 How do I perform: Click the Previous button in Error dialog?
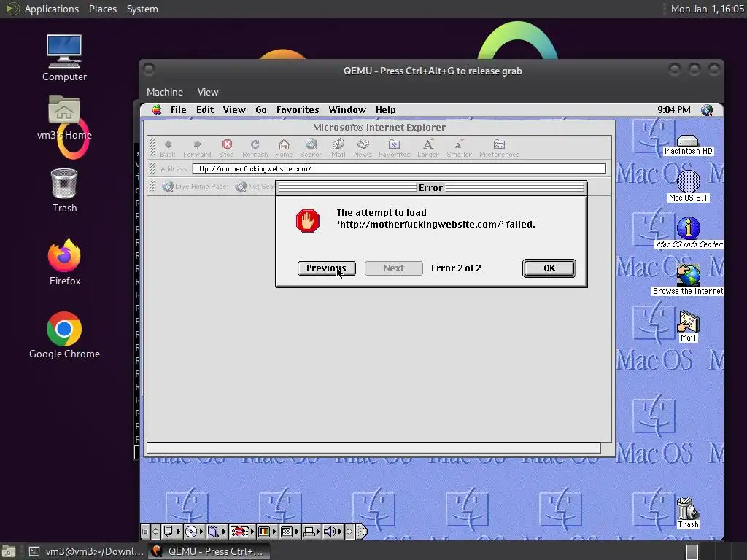coord(326,268)
